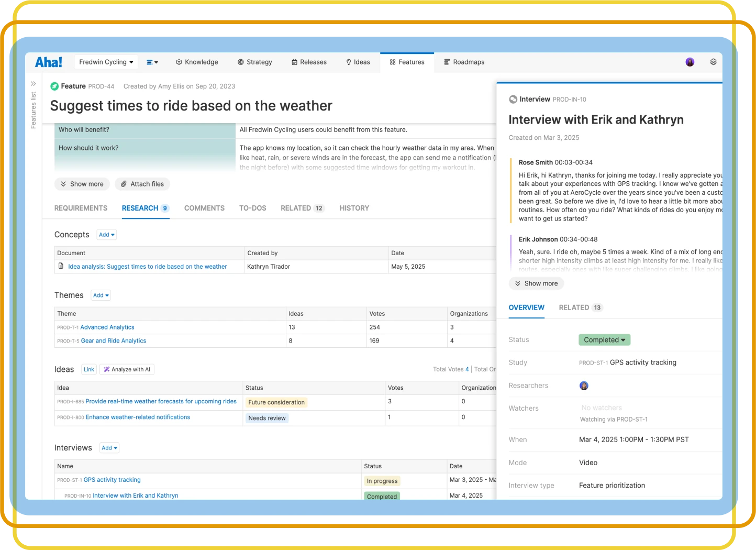Click the Analyze with AI button

[x=127, y=369]
